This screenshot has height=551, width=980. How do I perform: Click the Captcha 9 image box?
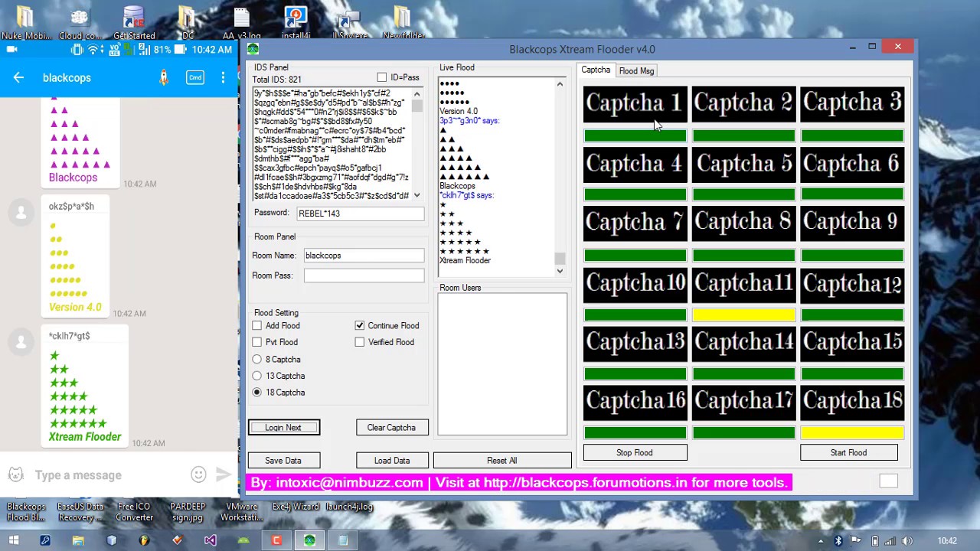(852, 223)
